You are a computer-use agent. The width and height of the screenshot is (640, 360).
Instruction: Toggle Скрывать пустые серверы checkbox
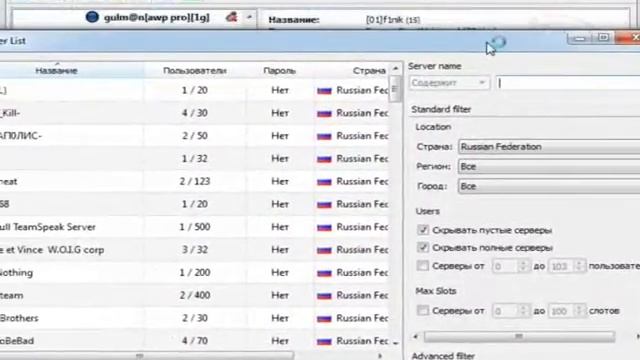tap(423, 230)
